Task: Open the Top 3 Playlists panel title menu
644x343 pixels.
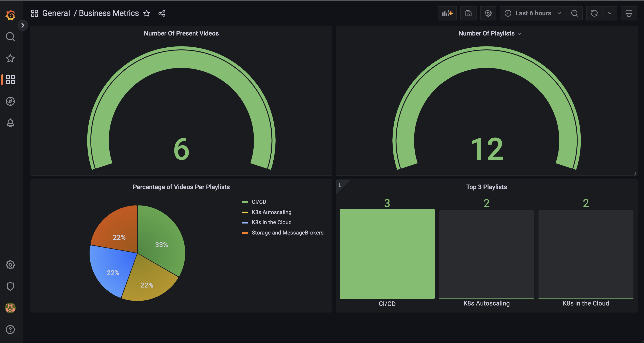Action: 486,187
